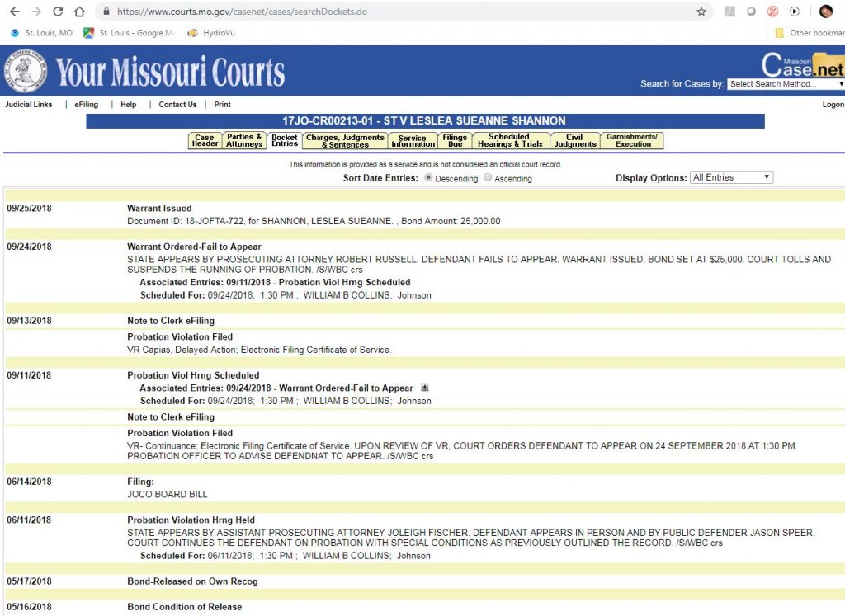Screen dimensions: 845x616
Task: Select Ascending sort order radio button
Action: (x=488, y=178)
